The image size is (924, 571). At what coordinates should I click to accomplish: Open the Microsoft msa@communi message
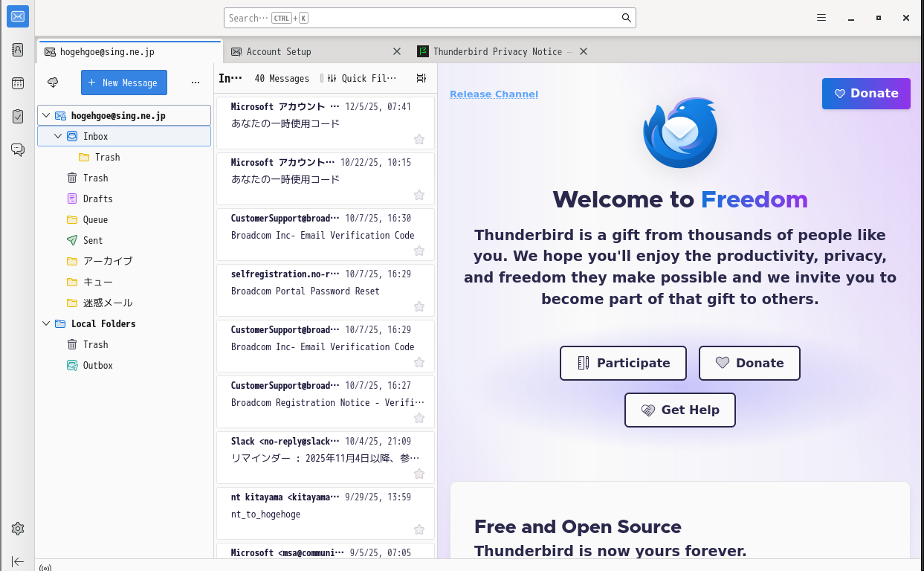[x=326, y=551]
